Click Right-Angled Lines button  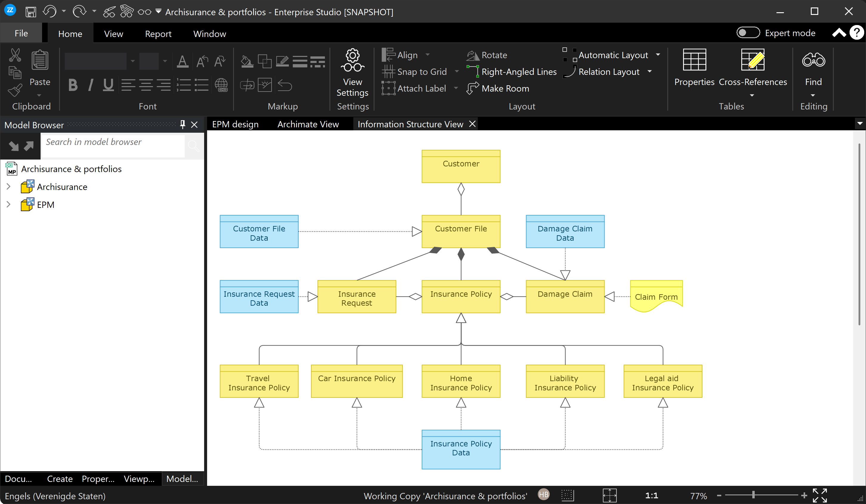tap(512, 72)
